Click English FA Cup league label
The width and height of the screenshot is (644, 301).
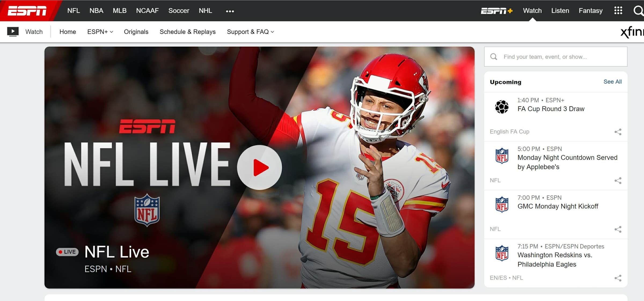pyautogui.click(x=509, y=132)
